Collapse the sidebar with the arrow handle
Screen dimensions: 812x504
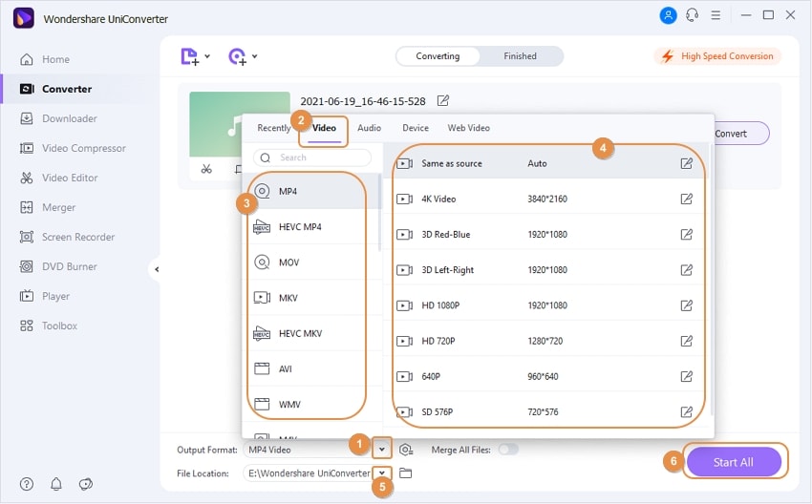(x=156, y=269)
